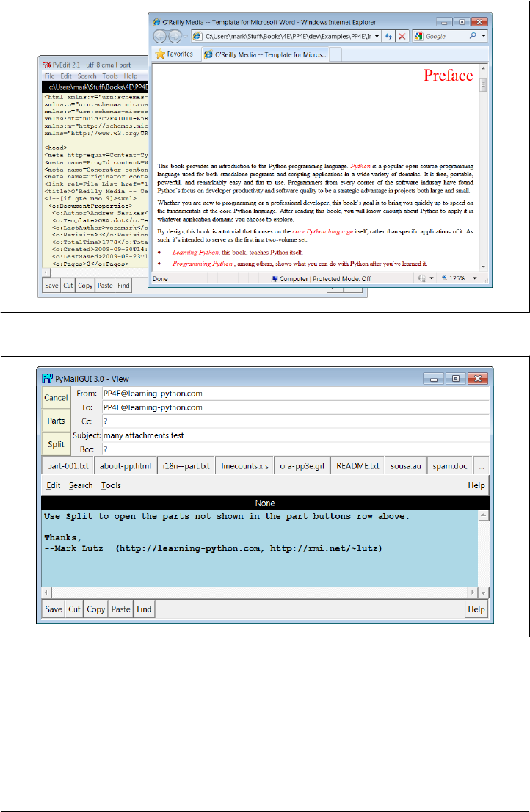Viewport: 530px width, 812px height.
Task: Click the zoom magnifier icon in IE status bar
Action: (x=444, y=278)
